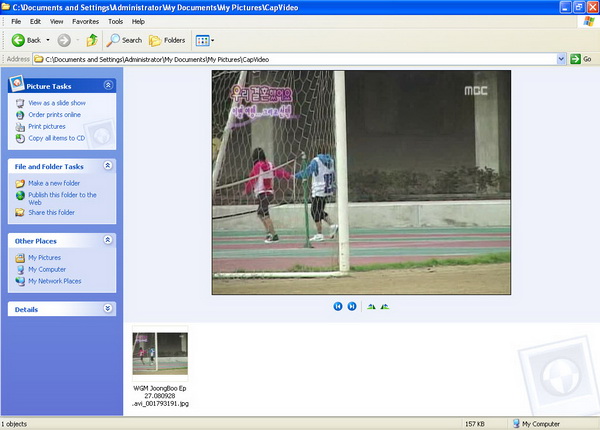This screenshot has width=600, height=430.
Task: Click the title bar folder icon
Action: click(x=5, y=7)
